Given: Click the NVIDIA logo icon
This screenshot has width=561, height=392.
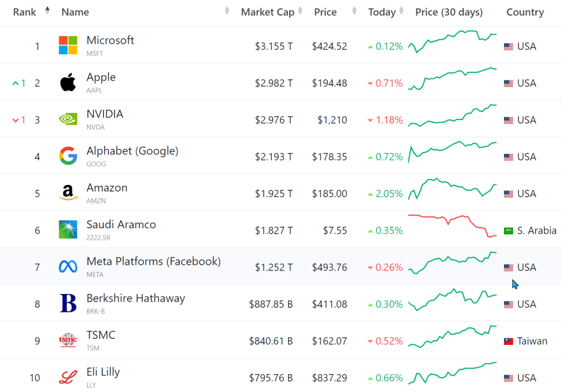Looking at the screenshot, I should 68,119.
